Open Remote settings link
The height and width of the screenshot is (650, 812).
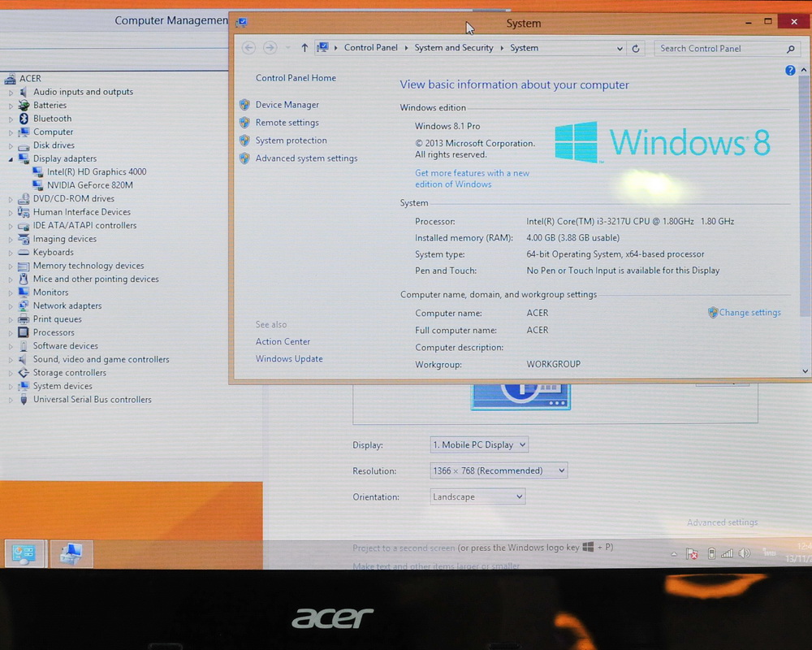(287, 123)
